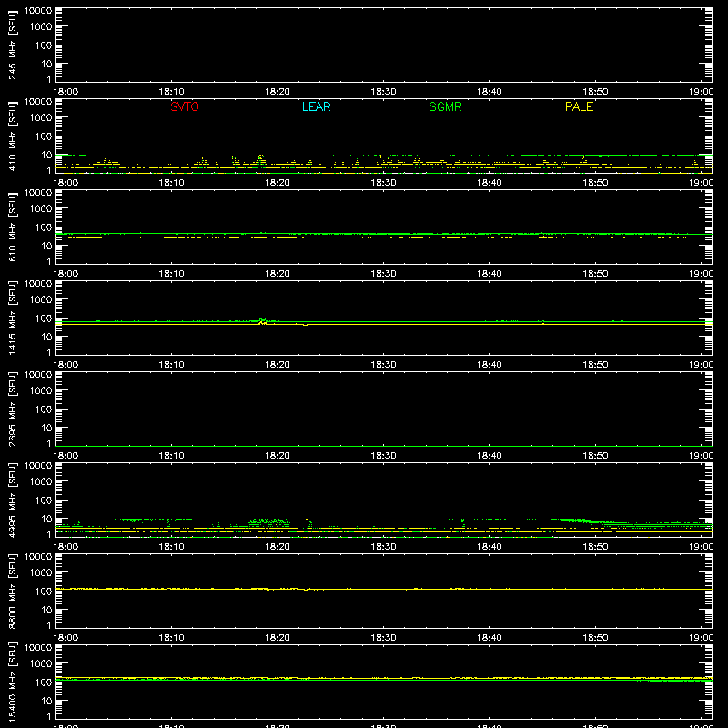Click the 4995 MHz [SFU] axis label
Image resolution: width=728 pixels, height=728 pixels.
pyautogui.click(x=13, y=500)
